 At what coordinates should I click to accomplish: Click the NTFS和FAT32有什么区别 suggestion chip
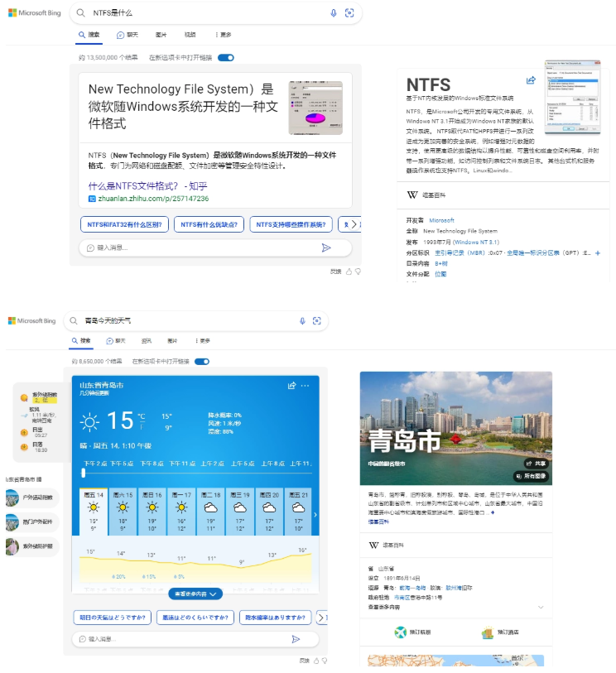pyautogui.click(x=124, y=224)
